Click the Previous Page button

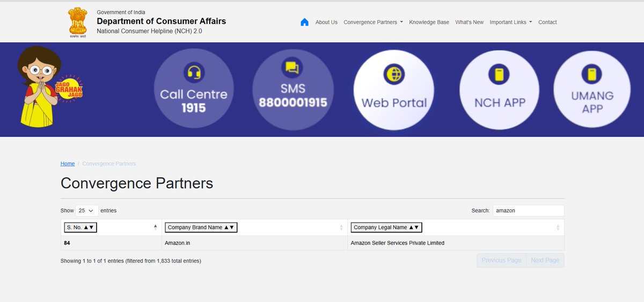point(501,260)
